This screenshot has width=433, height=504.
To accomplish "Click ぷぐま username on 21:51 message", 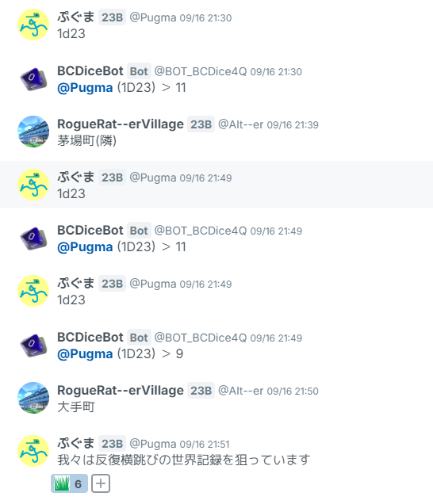I will click(x=76, y=443).
